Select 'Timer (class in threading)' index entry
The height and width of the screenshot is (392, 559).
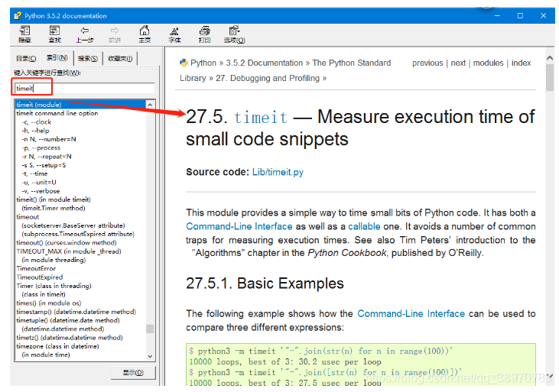click(54, 286)
